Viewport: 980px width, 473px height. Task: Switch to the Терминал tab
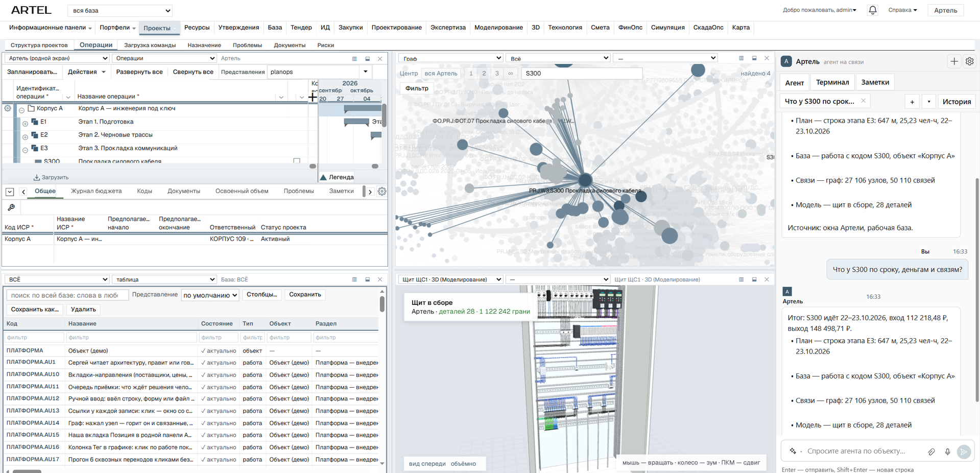tap(832, 82)
